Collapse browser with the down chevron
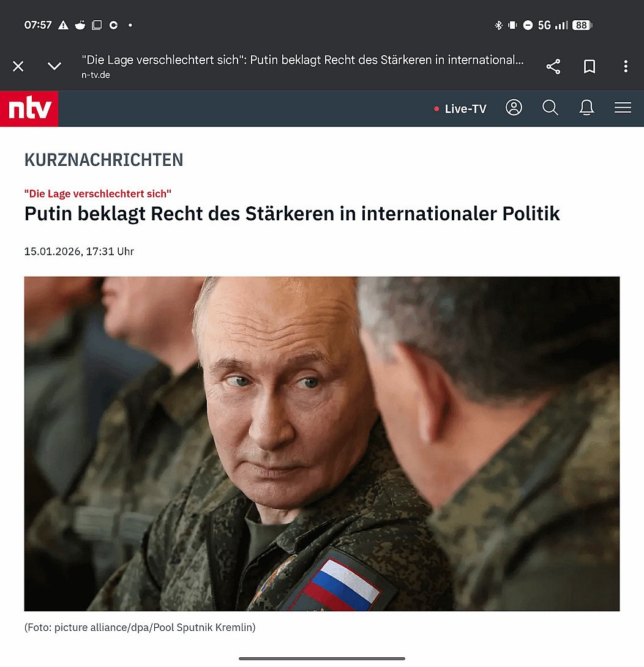 (x=54, y=66)
